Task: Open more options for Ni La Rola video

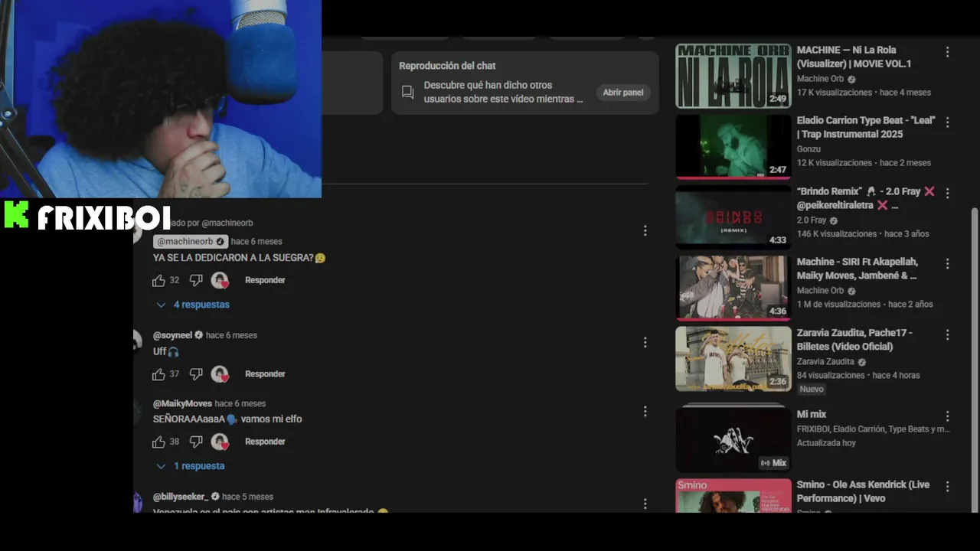Action: coord(947,52)
